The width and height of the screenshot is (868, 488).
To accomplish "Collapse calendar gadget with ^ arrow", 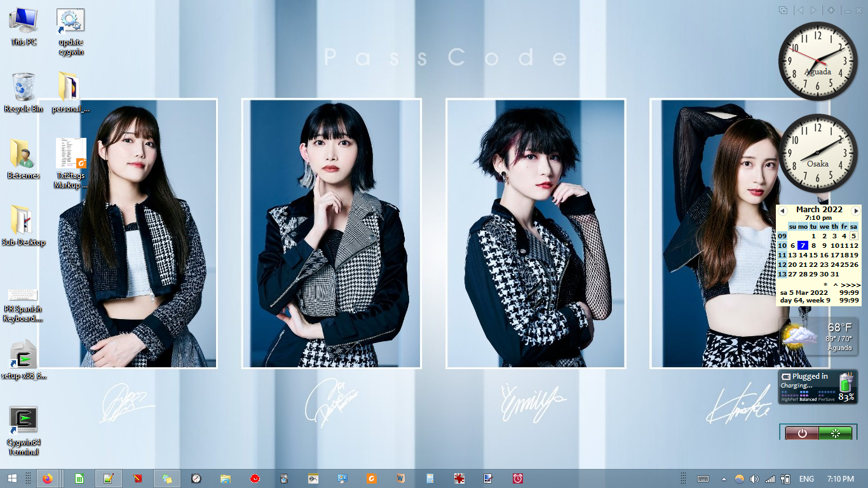I will tap(836, 285).
